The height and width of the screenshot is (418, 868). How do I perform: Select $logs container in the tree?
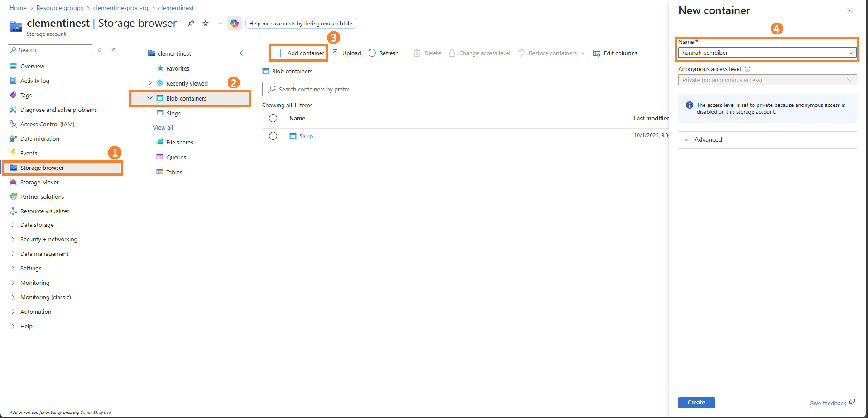(173, 113)
